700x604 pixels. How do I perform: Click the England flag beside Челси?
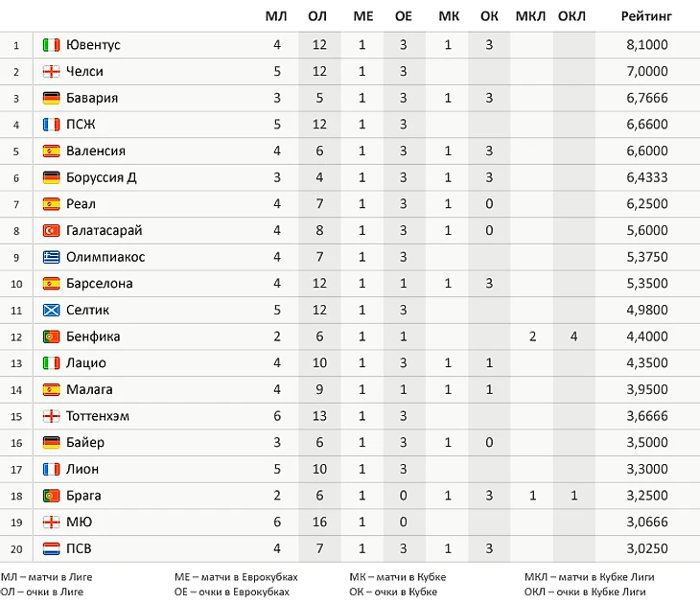click(52, 72)
